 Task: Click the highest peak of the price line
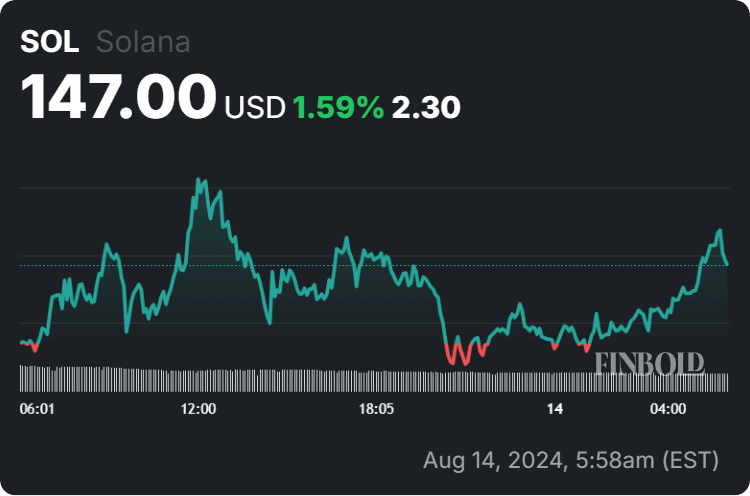click(x=198, y=181)
